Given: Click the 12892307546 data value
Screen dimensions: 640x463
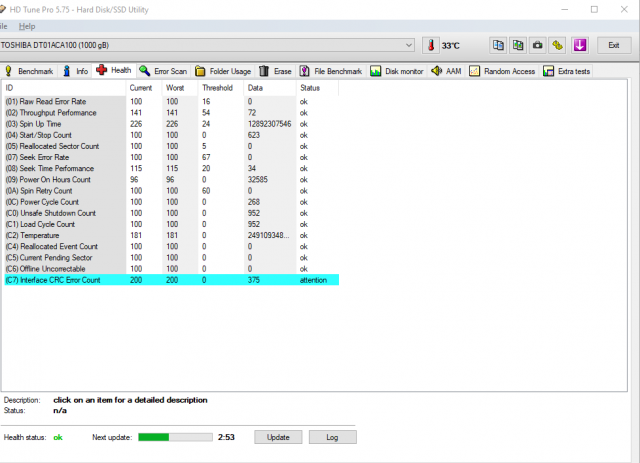Looking at the screenshot, I should coord(269,124).
